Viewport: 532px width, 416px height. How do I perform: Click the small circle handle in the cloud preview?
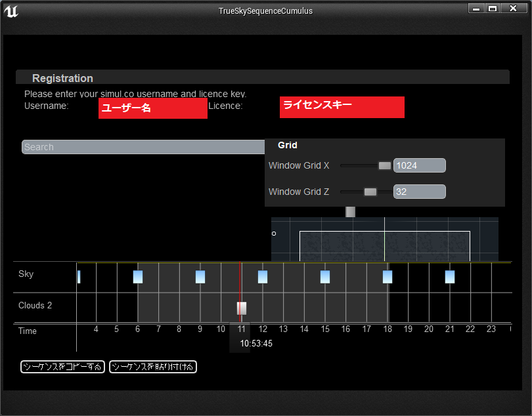pos(274,234)
